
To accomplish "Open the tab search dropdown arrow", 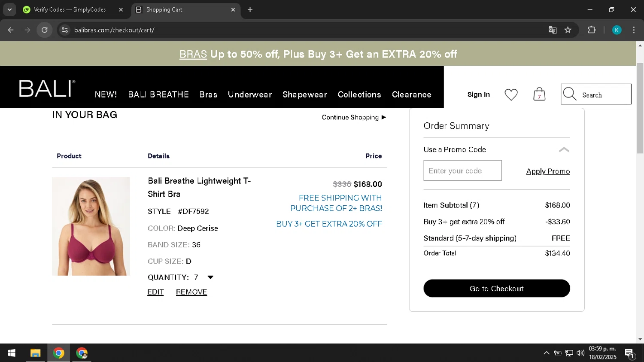I will pos(9,9).
